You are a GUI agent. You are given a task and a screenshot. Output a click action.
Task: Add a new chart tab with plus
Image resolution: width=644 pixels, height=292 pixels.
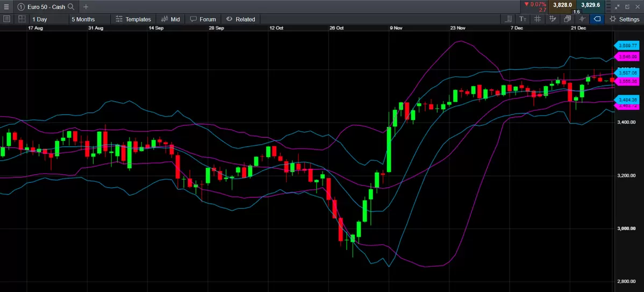(x=86, y=6)
